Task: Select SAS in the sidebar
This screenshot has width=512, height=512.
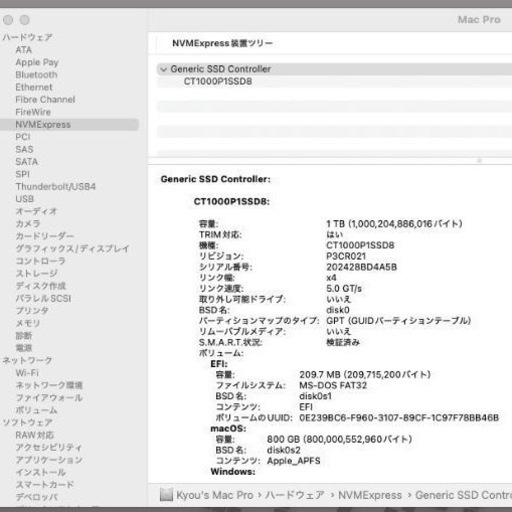Action: pyautogui.click(x=24, y=149)
